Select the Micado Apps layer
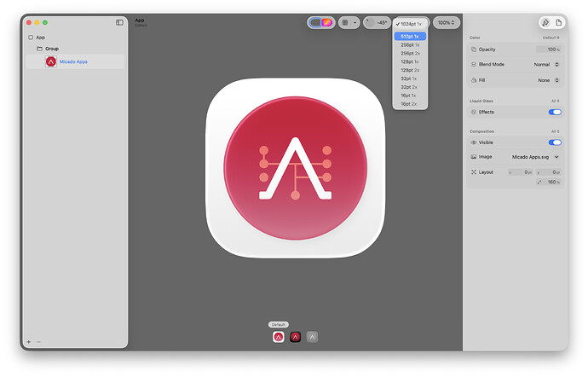This screenshot has width=588, height=377. point(73,61)
